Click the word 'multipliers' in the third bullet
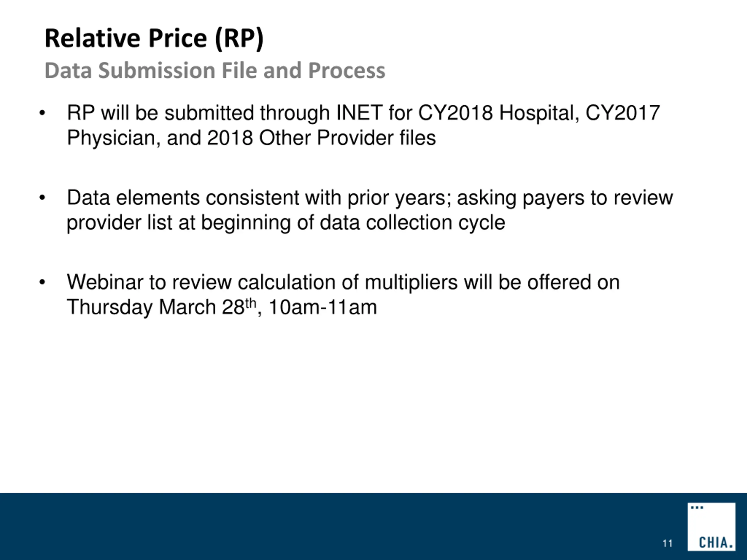This screenshot has width=747, height=560. (x=411, y=282)
